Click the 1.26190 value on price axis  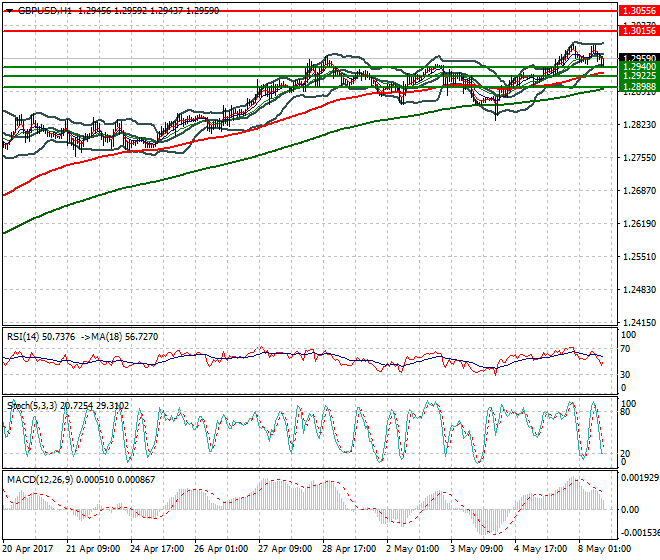639,224
